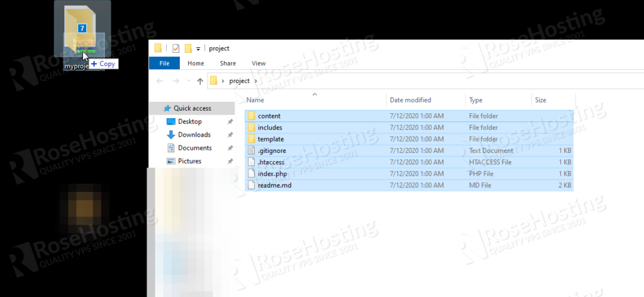Click the Documents page icon in sidebar
This screenshot has width=644, height=297.
171,148
